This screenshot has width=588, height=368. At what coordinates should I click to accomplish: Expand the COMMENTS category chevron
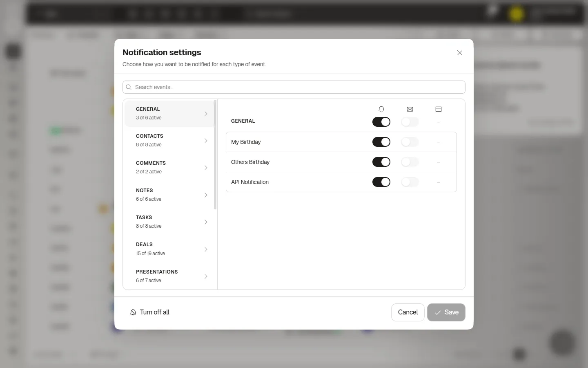(206, 168)
